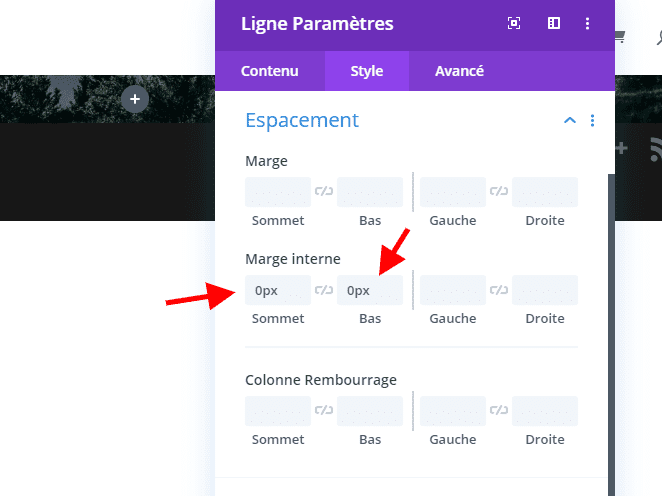Click the shopping cart icon
662x496 pixels.
pyautogui.click(x=620, y=37)
